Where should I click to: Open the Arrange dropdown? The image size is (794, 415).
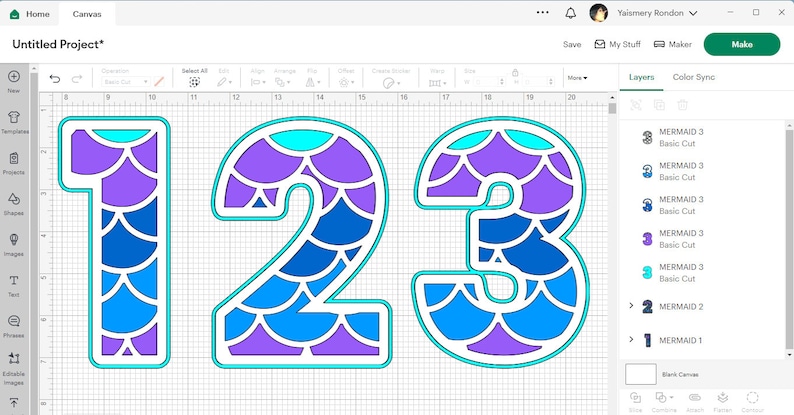(282, 82)
